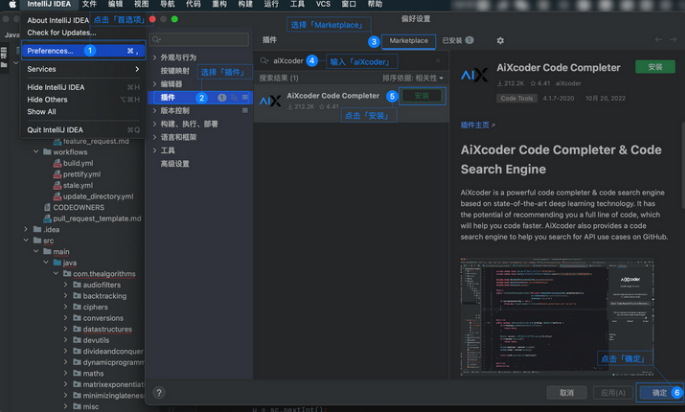The image size is (685, 412).
Task: Open the IntelliJ IDEA menu bar item
Action: pyautogui.click(x=49, y=4)
